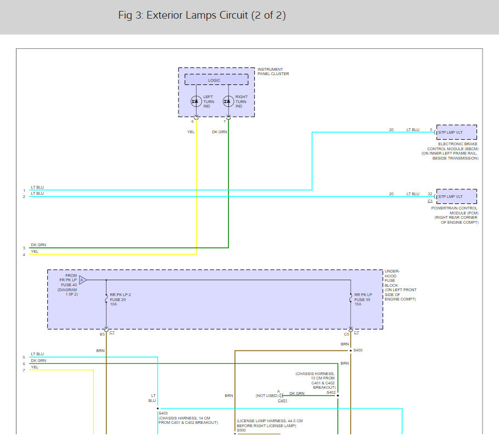Screen dimensions: 499x448
Task: Click the 'UNDER-HOOD FUSE BLOCK' description
Action: (x=400, y=285)
